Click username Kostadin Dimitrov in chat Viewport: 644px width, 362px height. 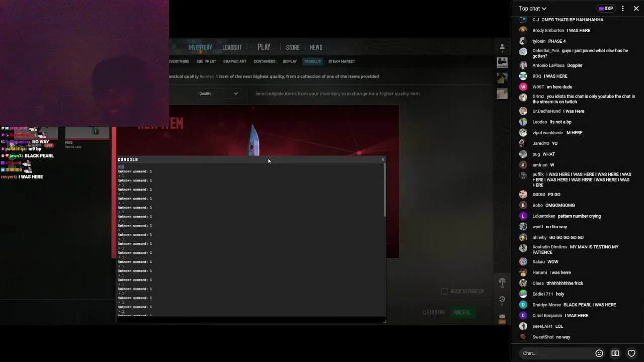[550, 247]
